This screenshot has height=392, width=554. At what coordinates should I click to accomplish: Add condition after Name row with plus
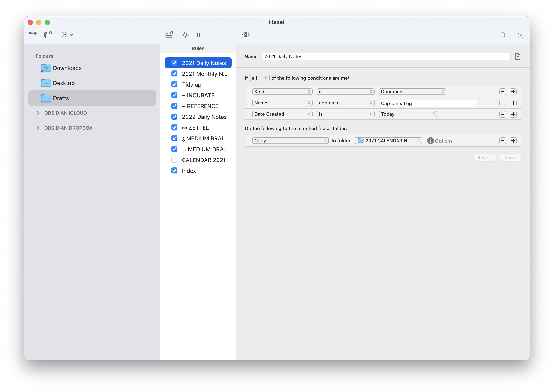coord(513,103)
